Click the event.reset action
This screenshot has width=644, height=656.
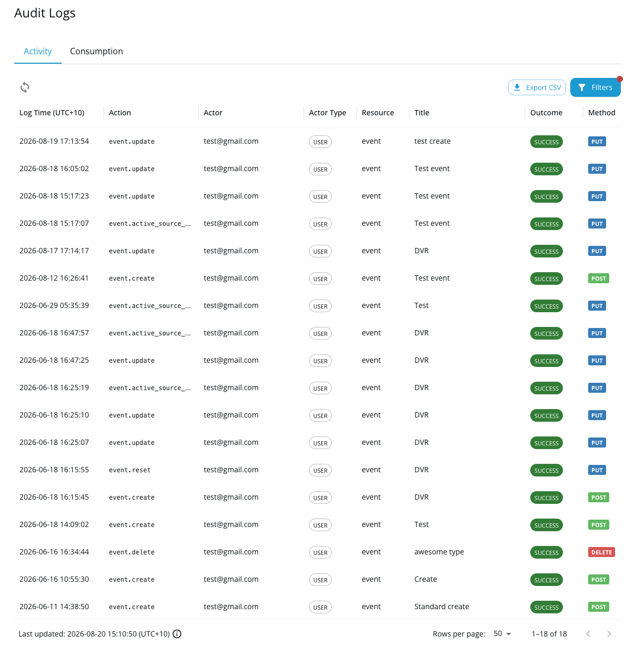pyautogui.click(x=130, y=470)
